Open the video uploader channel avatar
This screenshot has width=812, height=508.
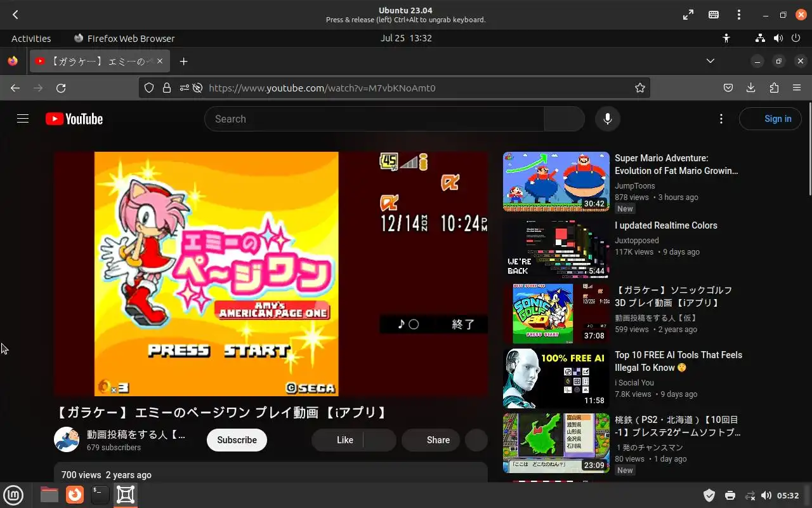[67, 439]
